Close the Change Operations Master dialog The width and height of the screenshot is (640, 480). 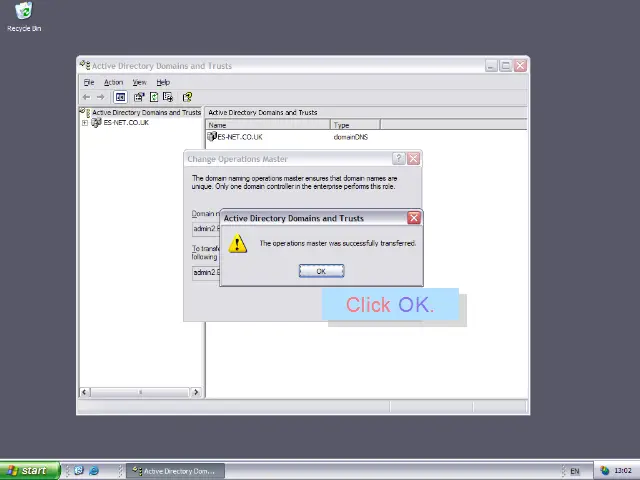(413, 159)
